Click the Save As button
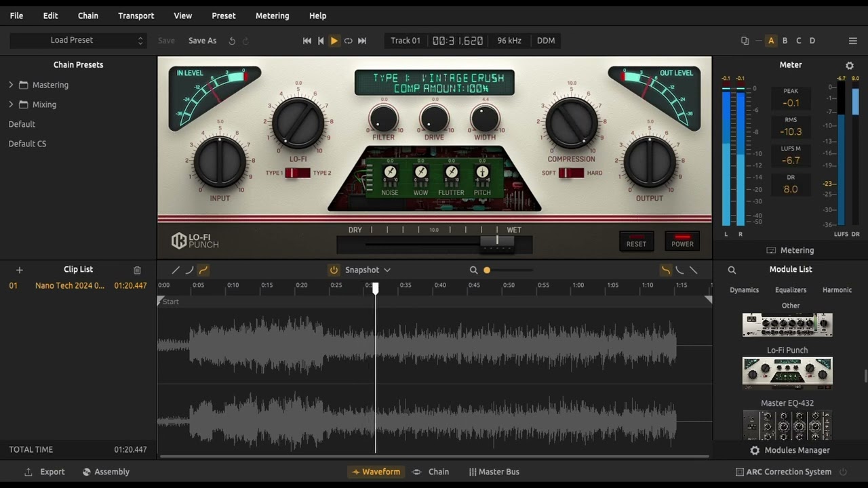 pyautogui.click(x=202, y=41)
